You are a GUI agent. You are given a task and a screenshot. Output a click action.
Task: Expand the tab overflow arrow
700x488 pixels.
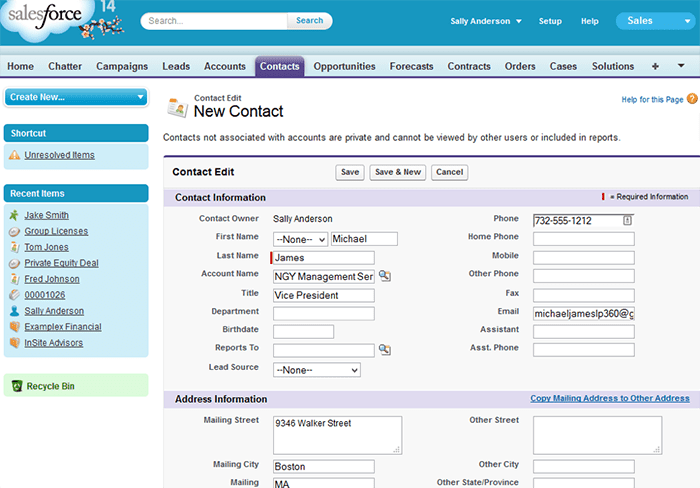click(x=681, y=66)
